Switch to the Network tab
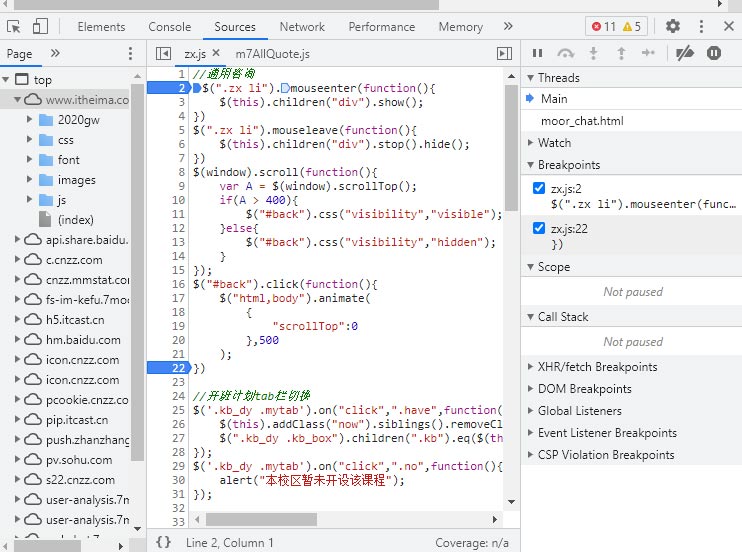742x552 pixels. click(302, 27)
